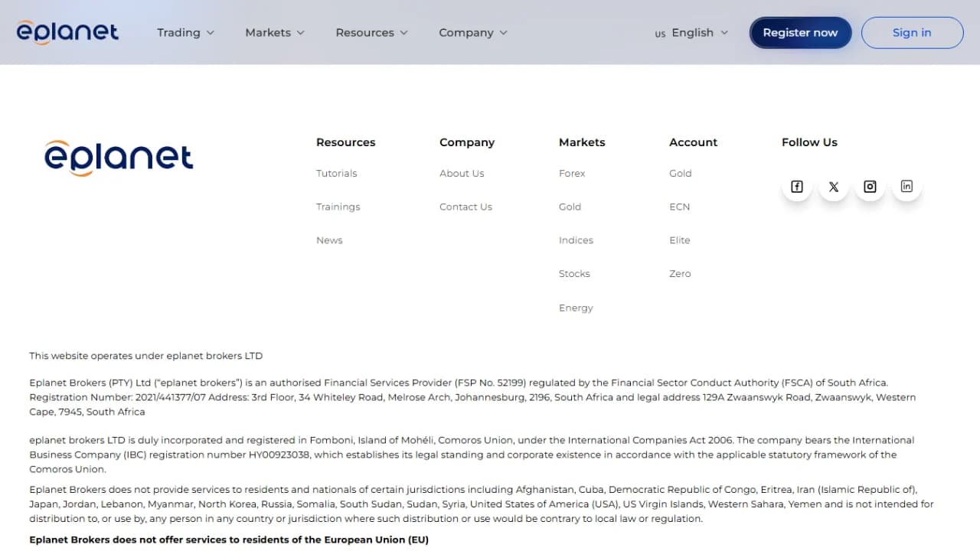Open the Gold link under Account
This screenshot has width=980, height=551.
(x=680, y=174)
